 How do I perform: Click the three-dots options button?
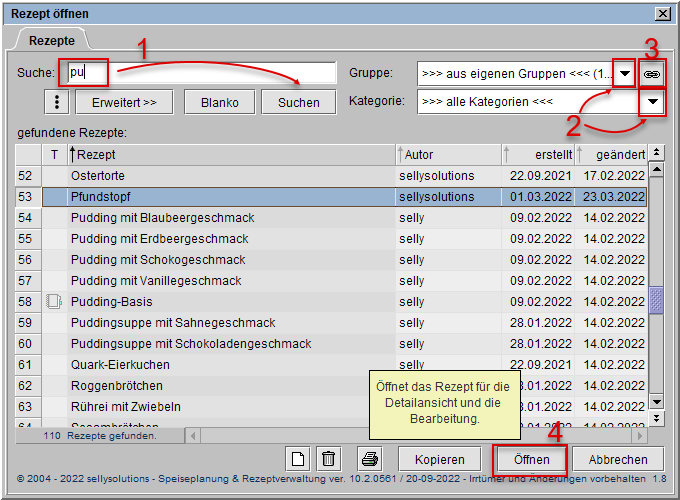point(57,102)
